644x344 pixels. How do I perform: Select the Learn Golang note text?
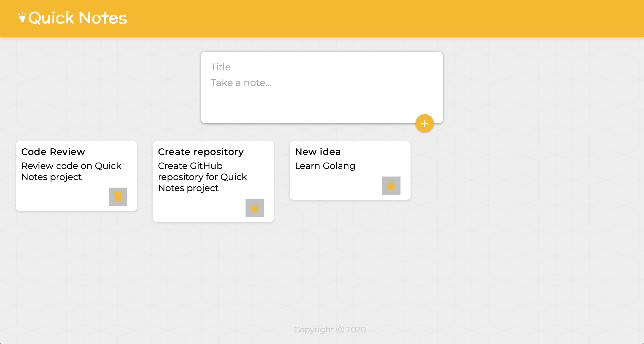click(x=326, y=166)
